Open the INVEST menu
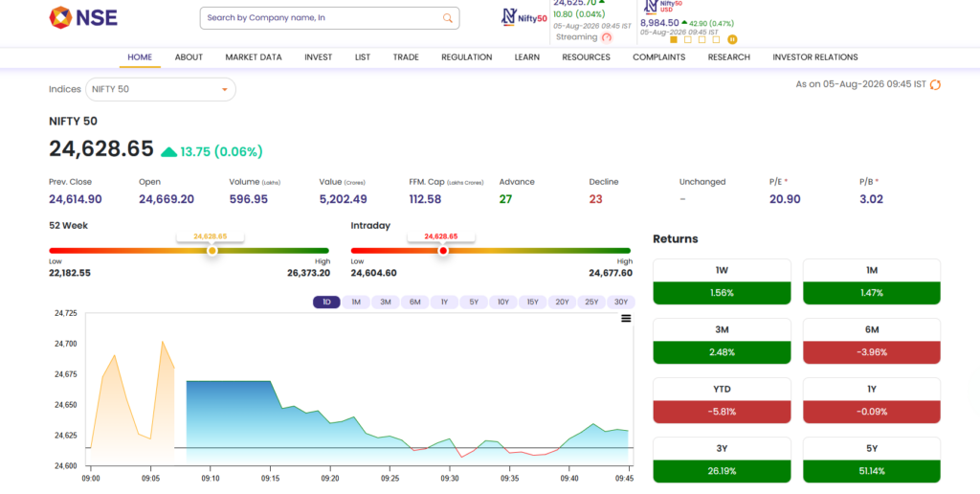This screenshot has height=494, width=980. [318, 56]
